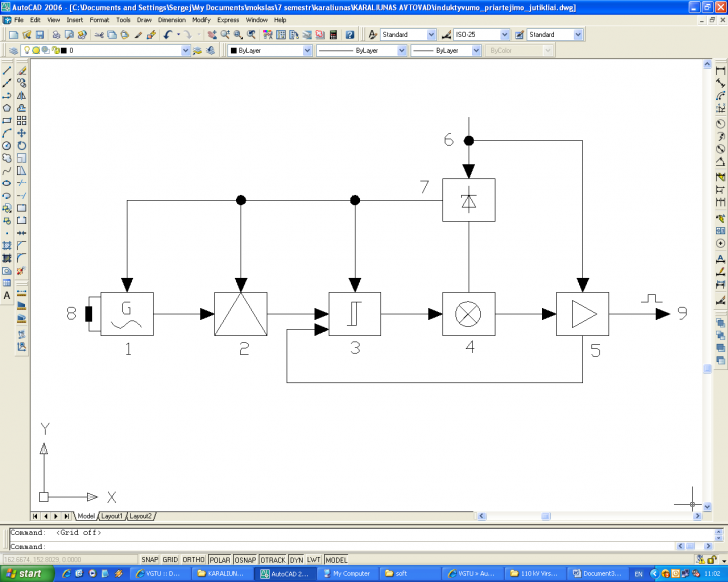Open the Draw menu

click(144, 20)
